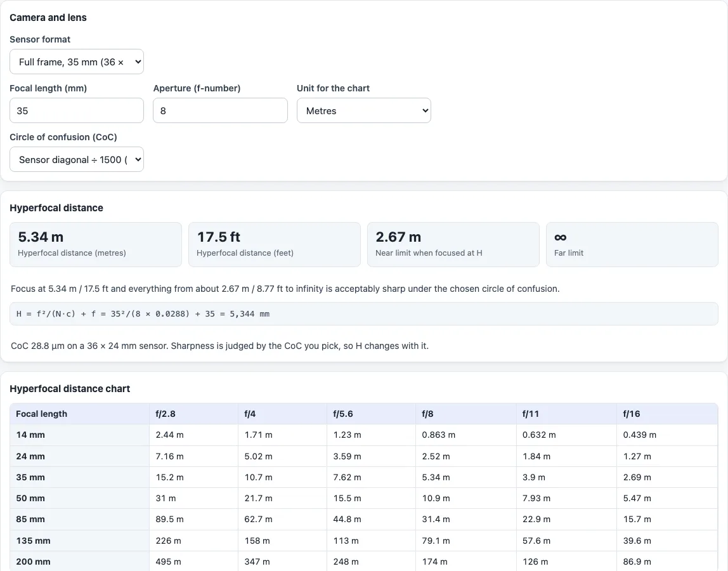Click the "44.8 m" table cell
728x571 pixels.
pyautogui.click(x=371, y=520)
